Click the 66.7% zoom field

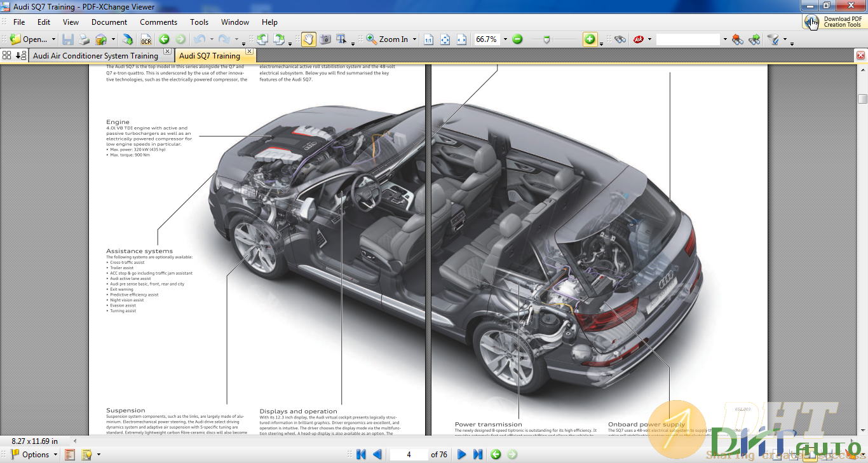pos(487,39)
